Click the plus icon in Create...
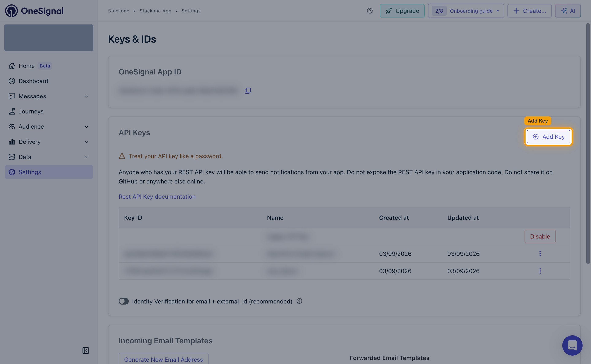The width and height of the screenshot is (591, 364). tap(516, 11)
